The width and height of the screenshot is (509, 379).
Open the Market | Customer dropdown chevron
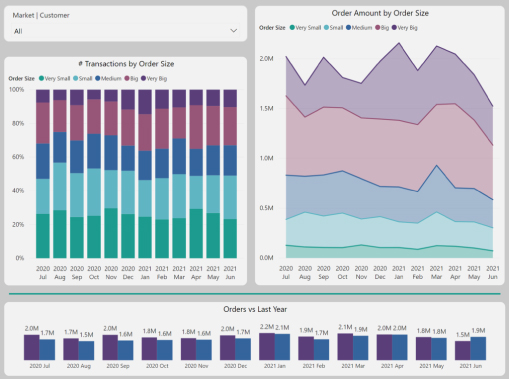click(x=234, y=31)
